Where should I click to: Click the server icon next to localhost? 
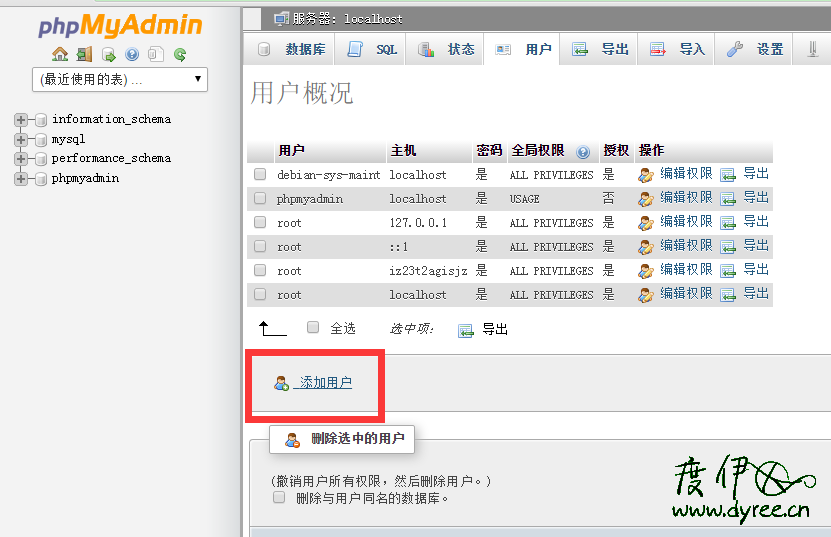[x=281, y=19]
